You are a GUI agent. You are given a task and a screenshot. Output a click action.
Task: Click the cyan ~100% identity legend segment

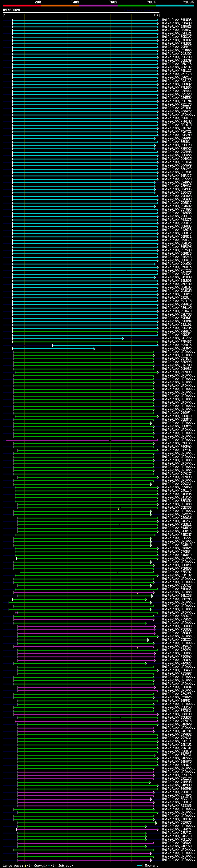[x=175, y=6]
